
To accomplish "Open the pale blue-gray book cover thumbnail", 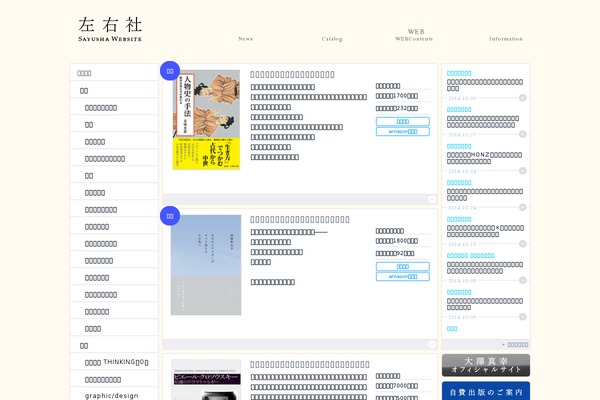I will [x=206, y=265].
